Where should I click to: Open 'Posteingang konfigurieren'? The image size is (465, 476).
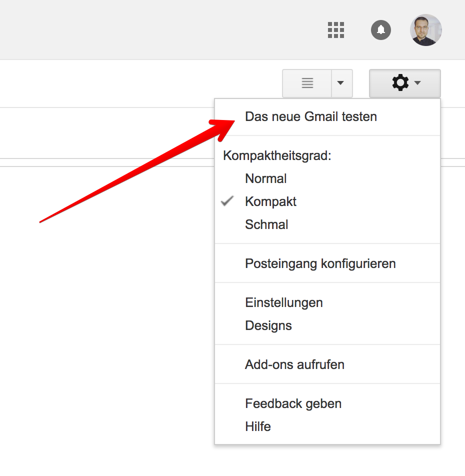click(320, 263)
